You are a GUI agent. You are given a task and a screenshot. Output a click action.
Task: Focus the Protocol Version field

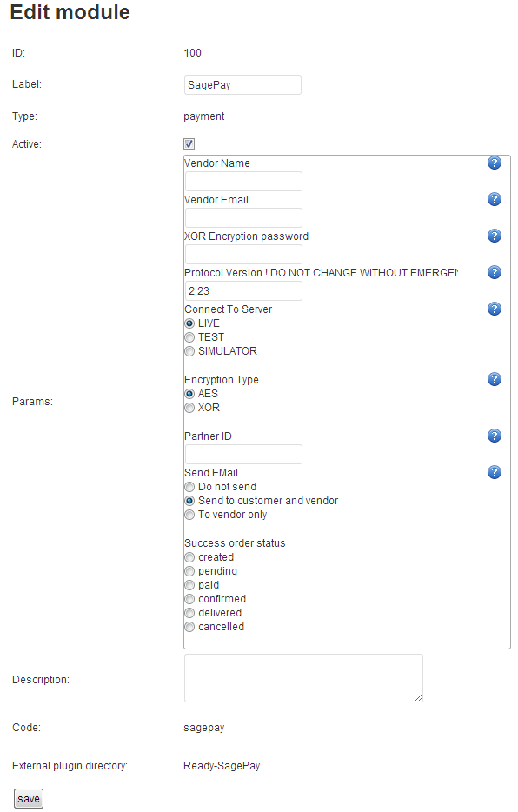pos(243,290)
